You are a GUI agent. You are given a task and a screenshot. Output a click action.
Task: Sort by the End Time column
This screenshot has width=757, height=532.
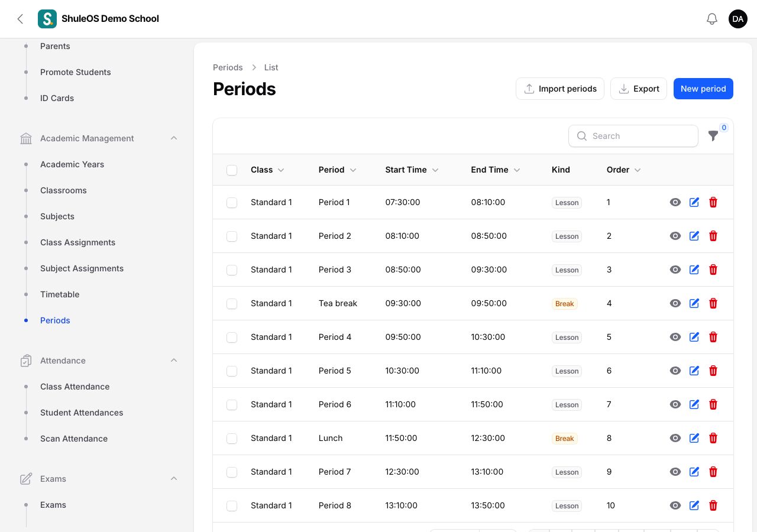click(496, 170)
